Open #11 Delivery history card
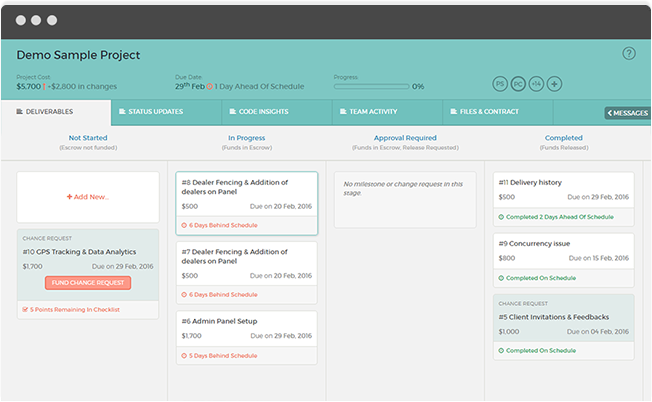Image resolution: width=652 pixels, height=402 pixels. tap(563, 199)
